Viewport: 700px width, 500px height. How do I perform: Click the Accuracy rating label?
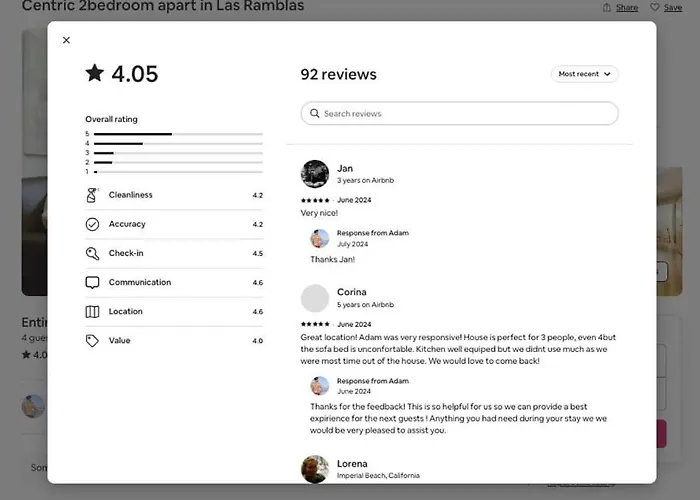[x=127, y=224]
